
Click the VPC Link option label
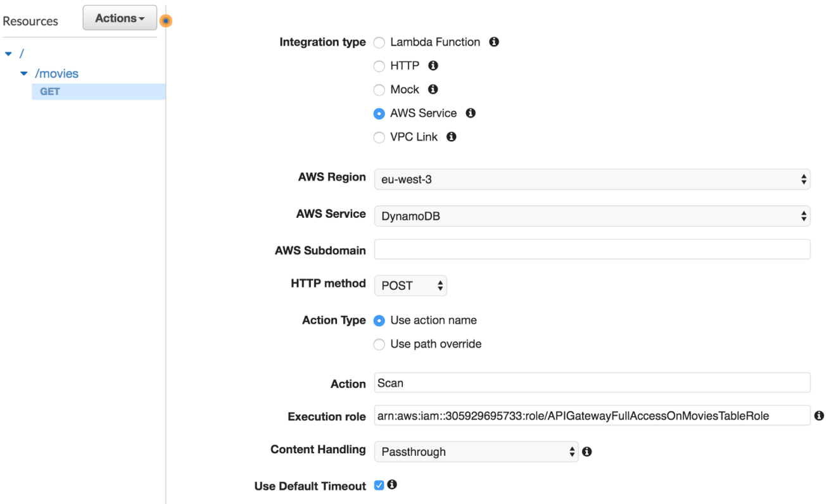(x=414, y=137)
